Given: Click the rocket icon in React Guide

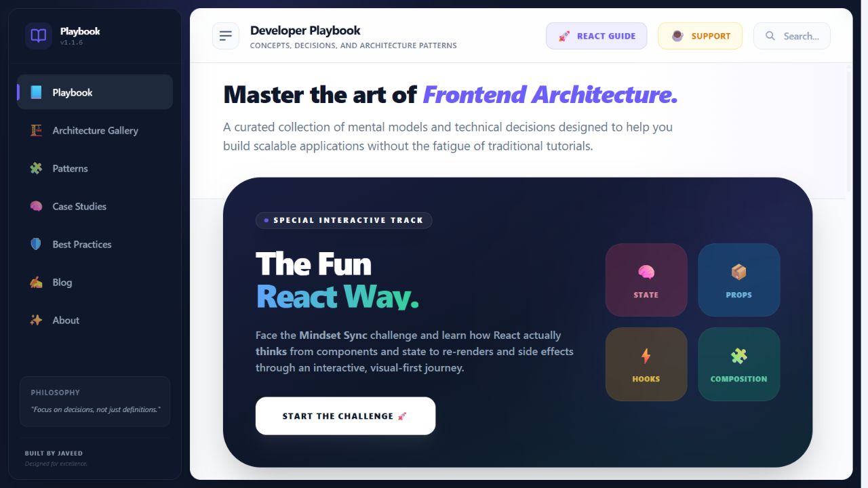Looking at the screenshot, I should click(564, 36).
